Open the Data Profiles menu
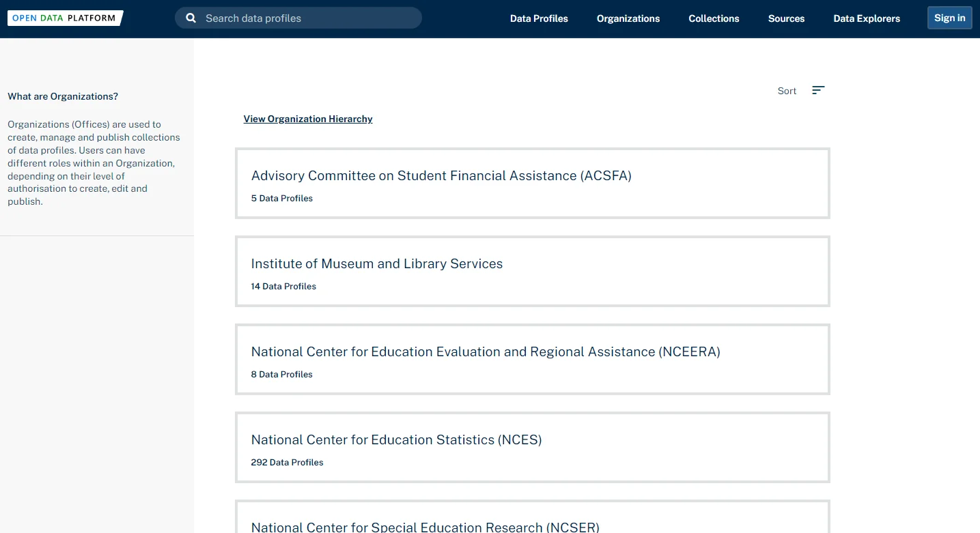Viewport: 980px width, 533px height. pyautogui.click(x=539, y=18)
